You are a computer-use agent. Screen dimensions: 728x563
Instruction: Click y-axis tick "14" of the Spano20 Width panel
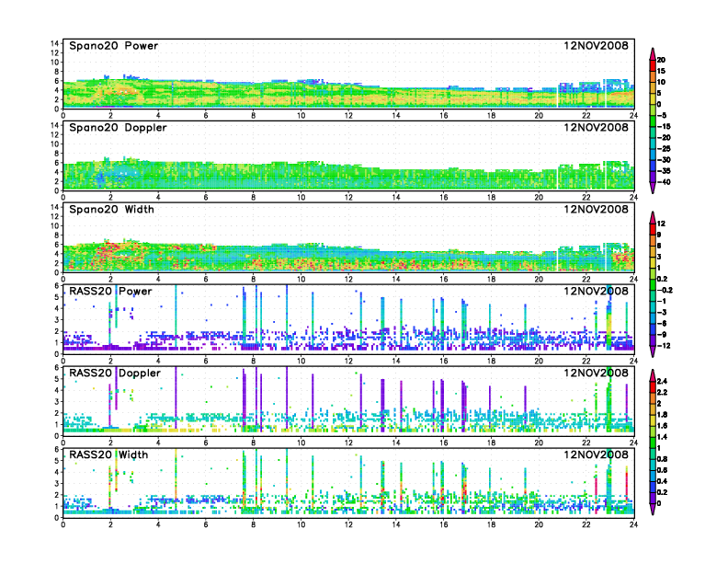click(55, 207)
